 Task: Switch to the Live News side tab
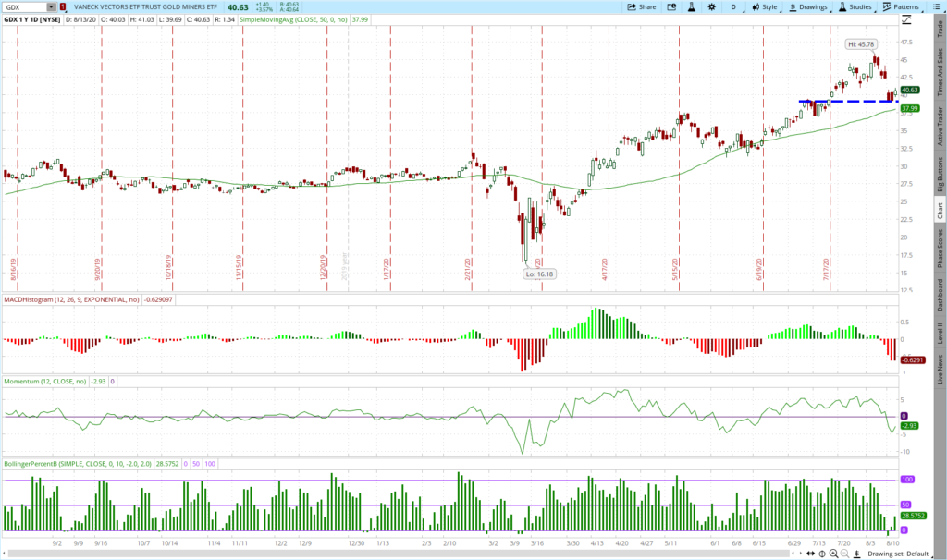(x=940, y=370)
